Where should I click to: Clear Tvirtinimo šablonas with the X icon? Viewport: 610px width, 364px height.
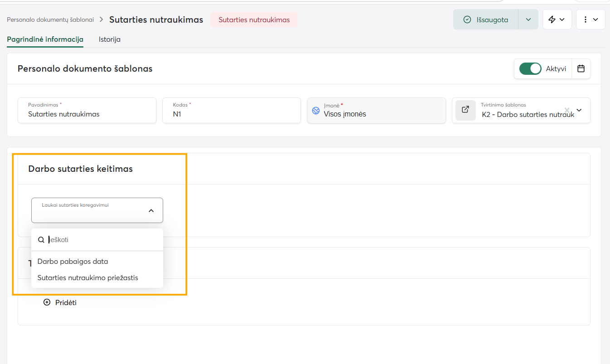[567, 110]
